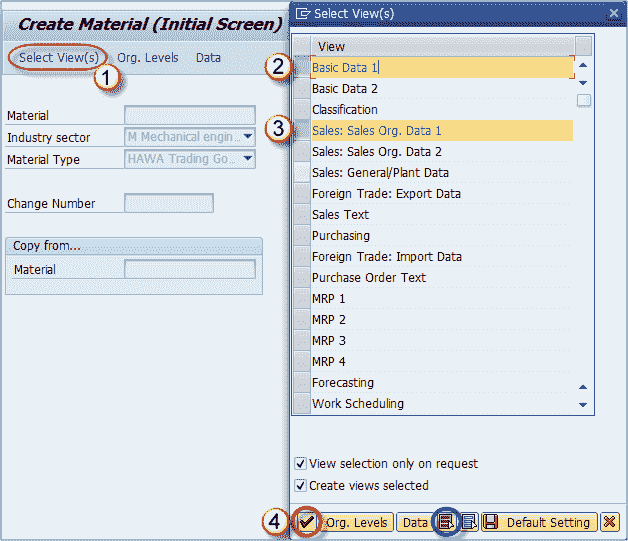The image size is (628, 541).
Task: Click the 'Purchase Order Text' row text
Action: (369, 278)
